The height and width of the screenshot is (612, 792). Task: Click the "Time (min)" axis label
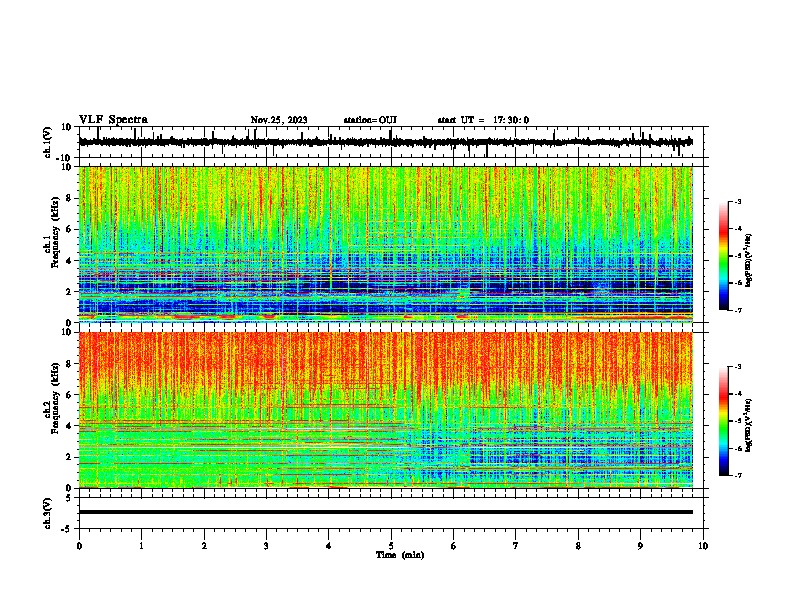pyautogui.click(x=400, y=555)
